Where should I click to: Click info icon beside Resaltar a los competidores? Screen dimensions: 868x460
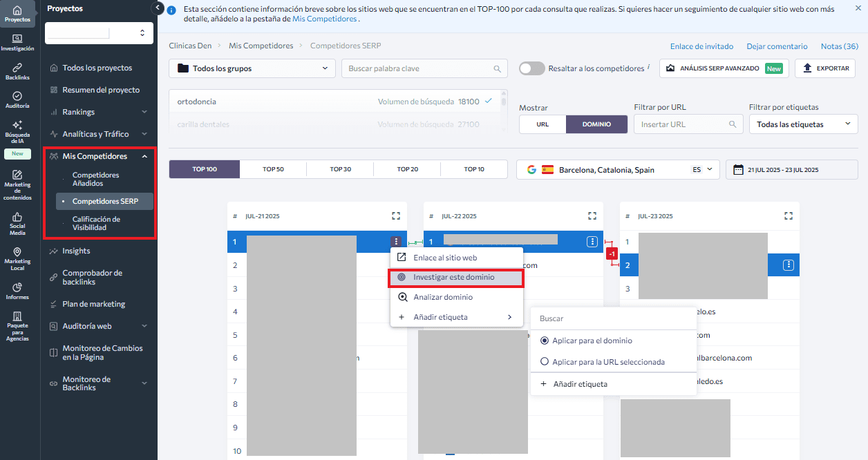[649, 67]
